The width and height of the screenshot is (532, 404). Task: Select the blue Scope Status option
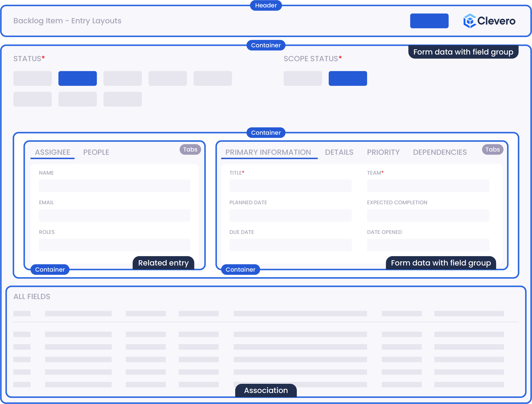coord(348,78)
